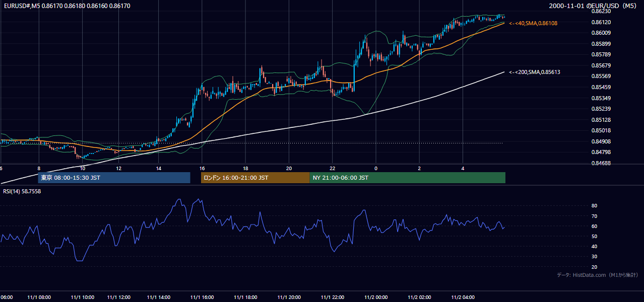Viewport: 644px width, 302px height.
Task: Click the 200,SMA,0.85613 indicator label
Action: pyautogui.click(x=535, y=72)
